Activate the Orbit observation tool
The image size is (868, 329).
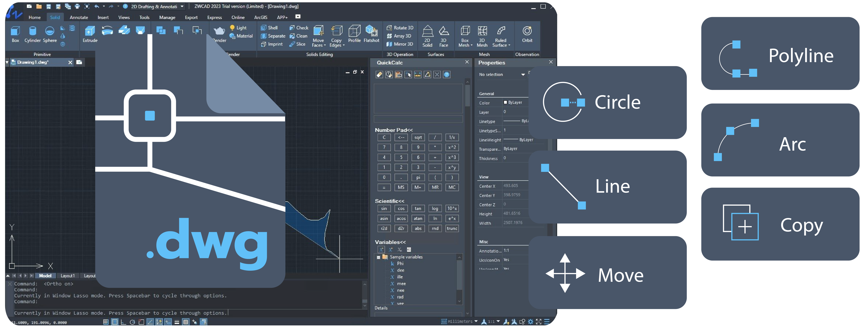tap(527, 34)
